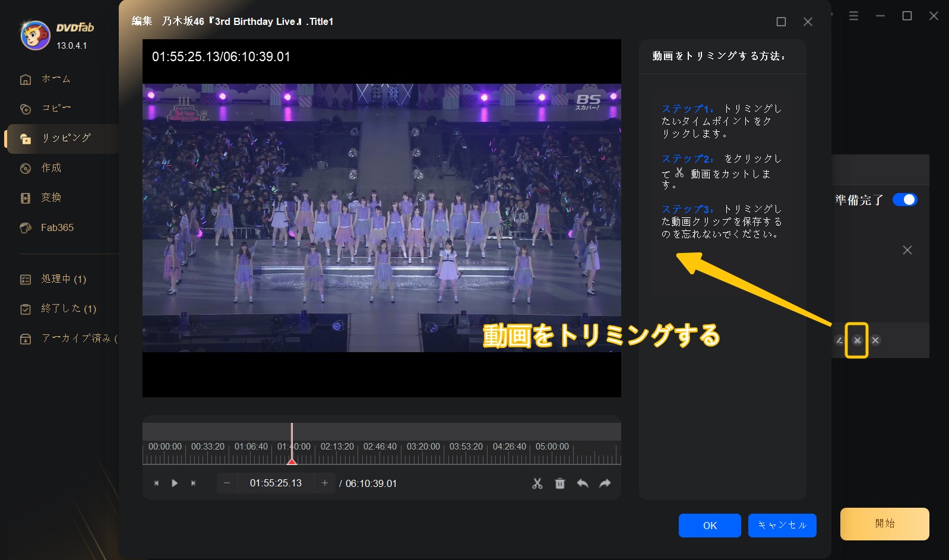This screenshot has height=560, width=949.
Task: Jump to next frame in trim editor
Action: 193,483
